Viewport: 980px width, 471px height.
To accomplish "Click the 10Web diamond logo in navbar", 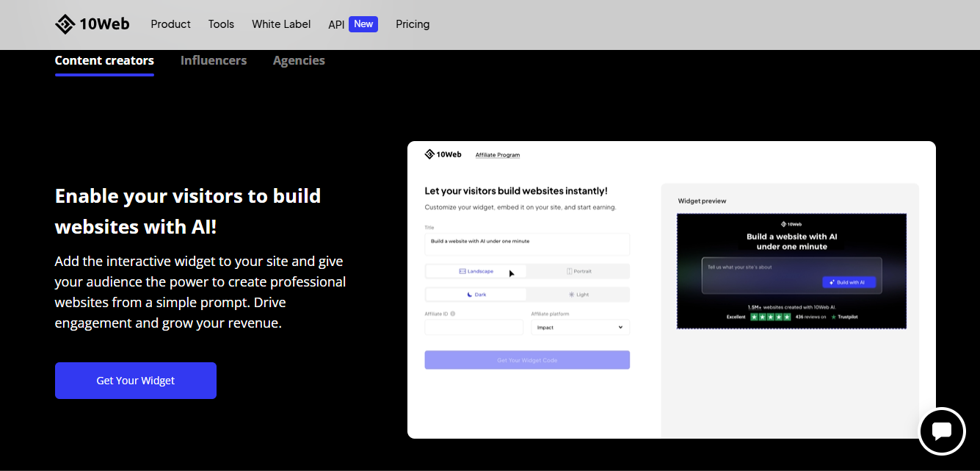I will (x=66, y=24).
